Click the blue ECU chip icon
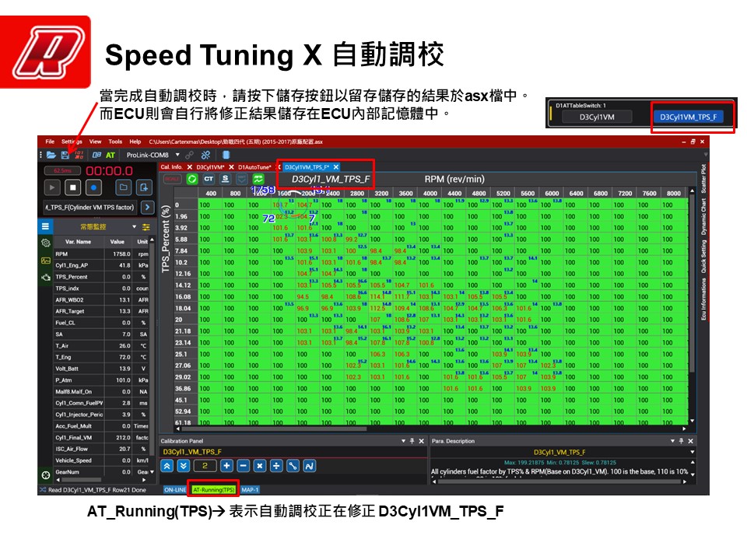The width and height of the screenshot is (747, 560). [226, 155]
